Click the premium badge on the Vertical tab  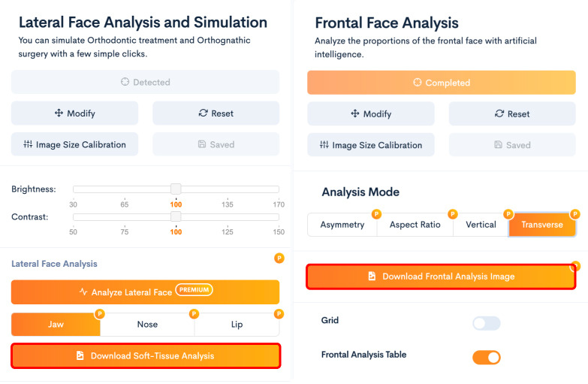[x=508, y=214]
